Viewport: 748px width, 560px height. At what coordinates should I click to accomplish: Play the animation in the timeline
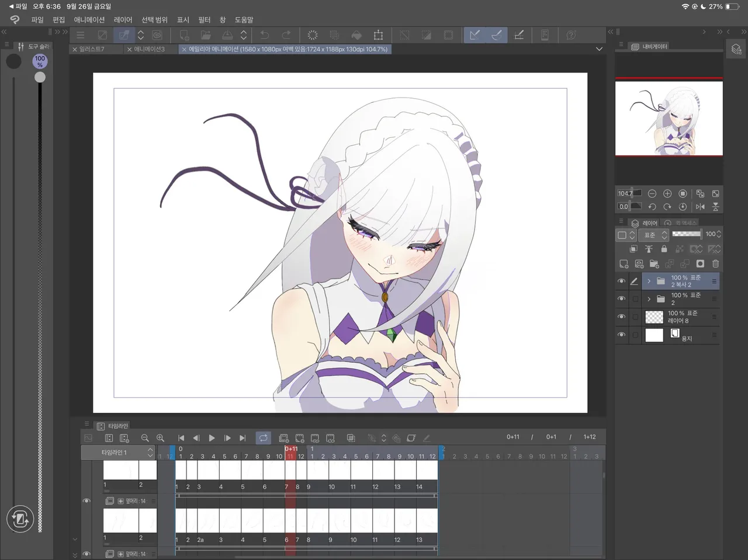(x=212, y=438)
